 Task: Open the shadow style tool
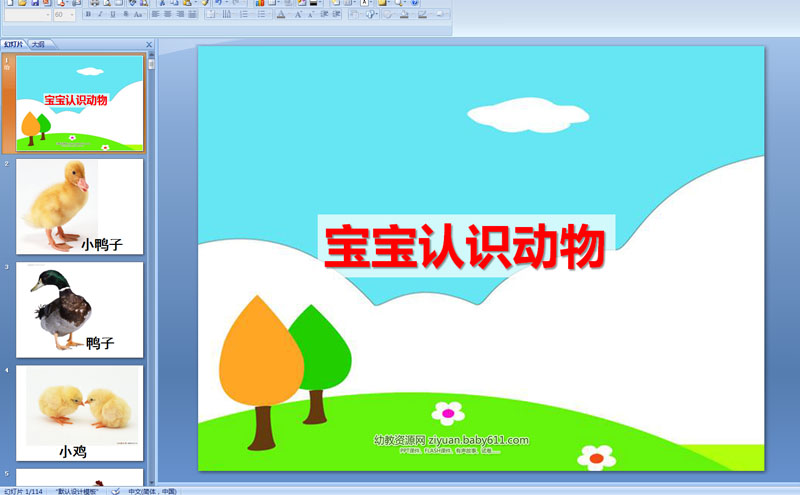tap(440, 14)
